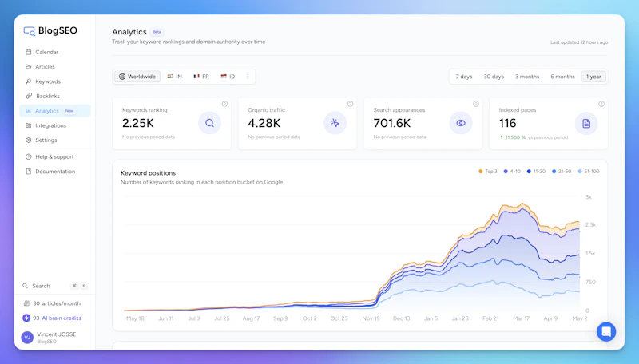Click the 4.28K organic traffic value

coord(264,123)
